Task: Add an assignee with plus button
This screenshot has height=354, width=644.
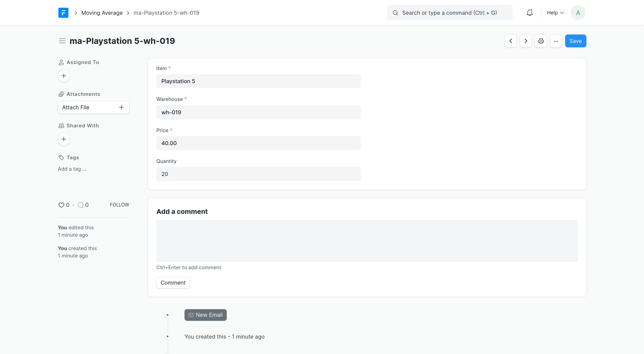Action: [64, 76]
